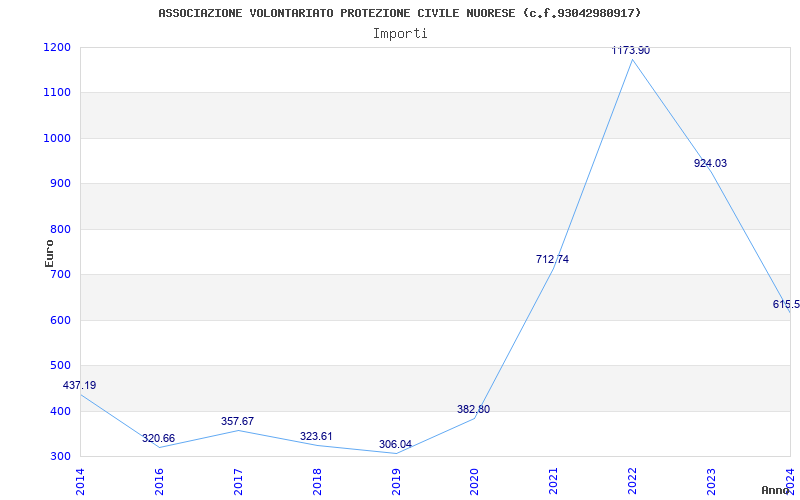This screenshot has width=800, height=500.
Task: Click the 700 y-axis tick label
Action: click(60, 274)
